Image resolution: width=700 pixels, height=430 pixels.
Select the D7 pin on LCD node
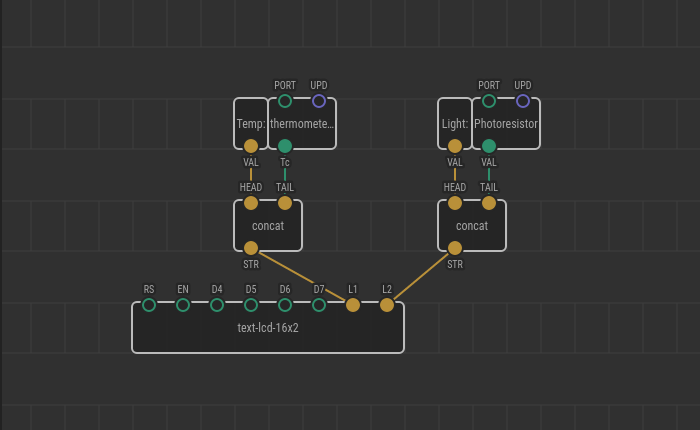(319, 305)
